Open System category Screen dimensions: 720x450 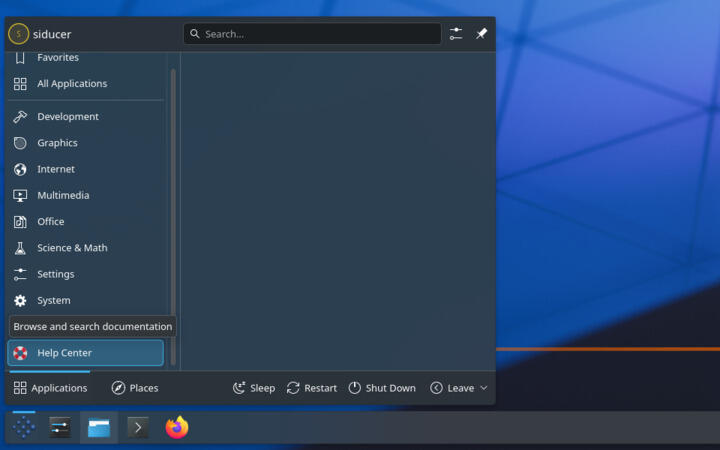tap(86, 300)
